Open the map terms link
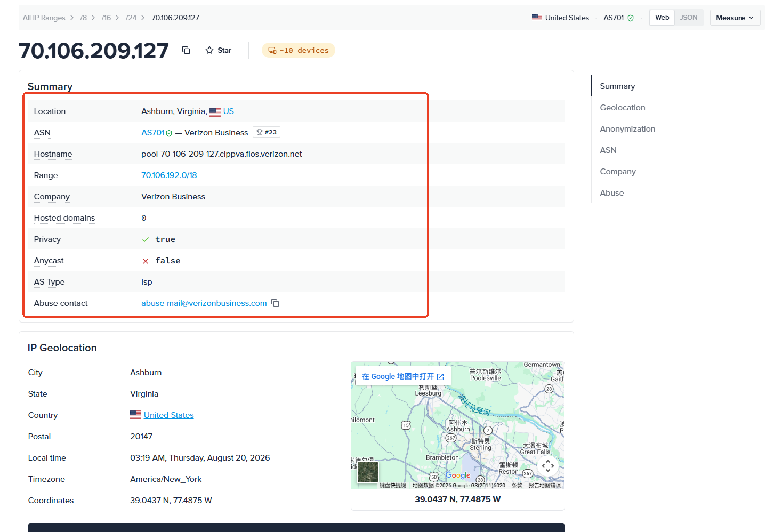The width and height of the screenshot is (774, 532). [517, 486]
